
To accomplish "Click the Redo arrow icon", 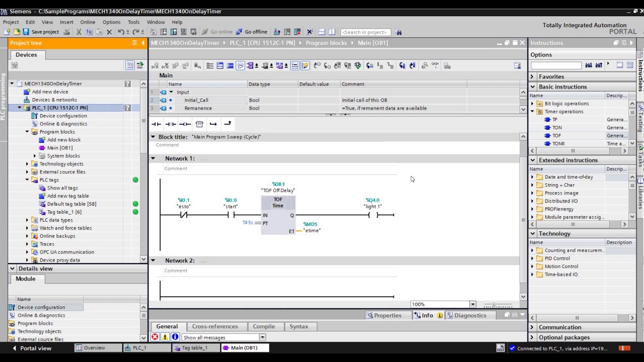I will click(136, 32).
